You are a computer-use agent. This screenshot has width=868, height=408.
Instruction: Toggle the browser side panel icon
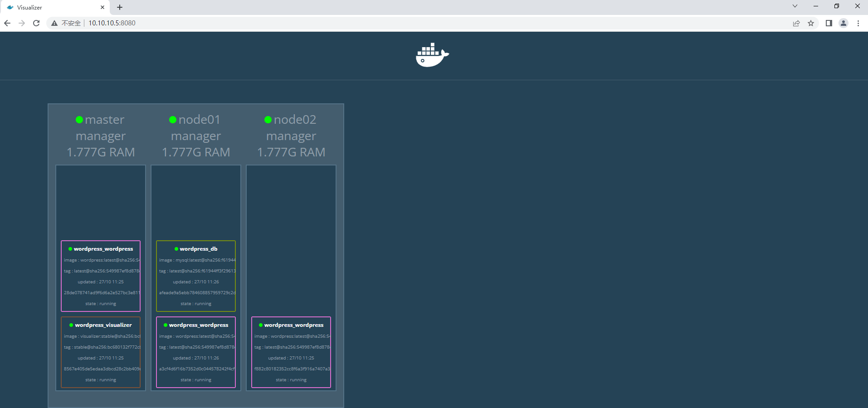(x=829, y=23)
